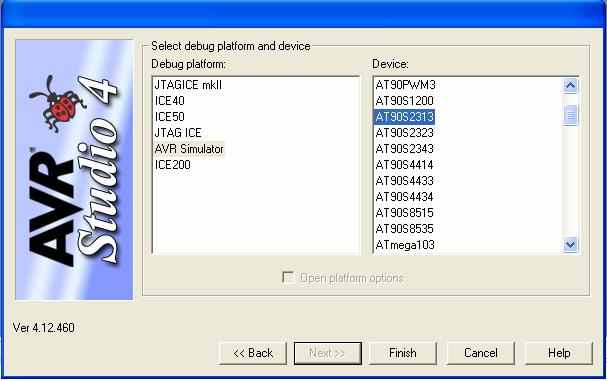This screenshot has height=381, width=607.
Task: Pick AT90S2343 device entry
Action: tap(405, 149)
